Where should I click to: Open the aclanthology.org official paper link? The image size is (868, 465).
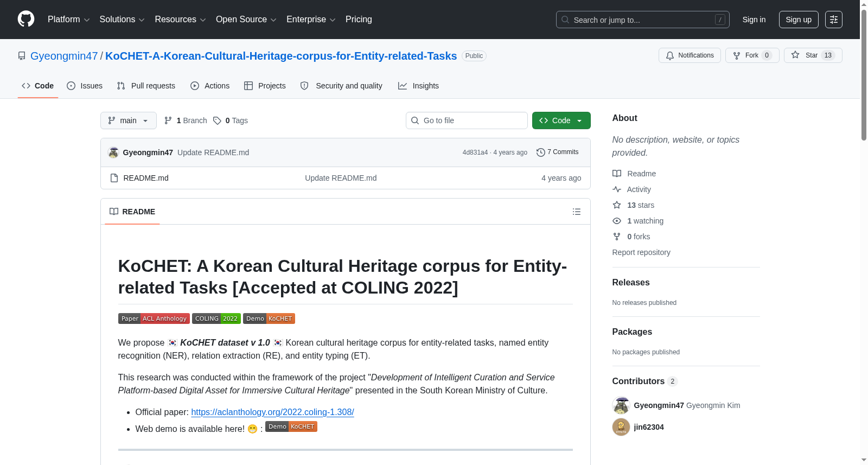tap(272, 412)
